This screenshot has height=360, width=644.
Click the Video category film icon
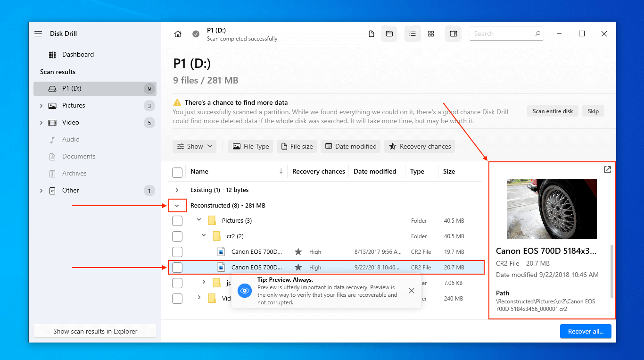[x=52, y=123]
